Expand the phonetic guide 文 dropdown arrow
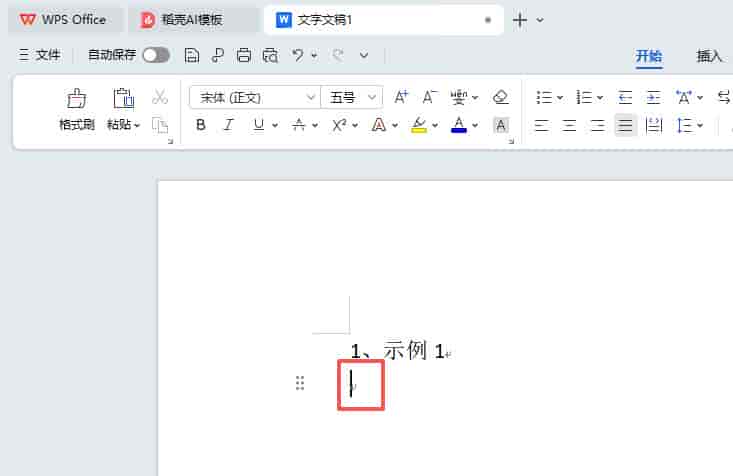The height and width of the screenshot is (476, 733). (475, 98)
